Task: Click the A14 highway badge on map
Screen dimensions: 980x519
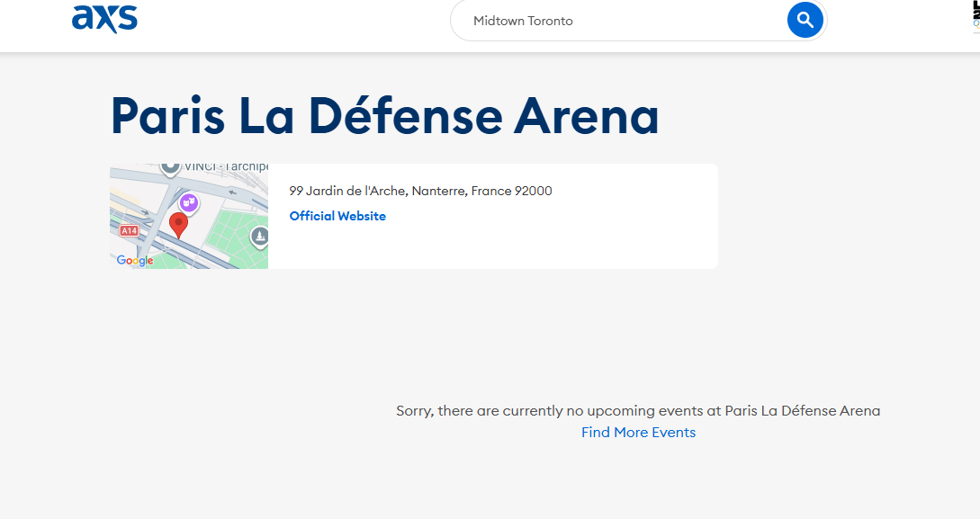Action: (x=129, y=231)
